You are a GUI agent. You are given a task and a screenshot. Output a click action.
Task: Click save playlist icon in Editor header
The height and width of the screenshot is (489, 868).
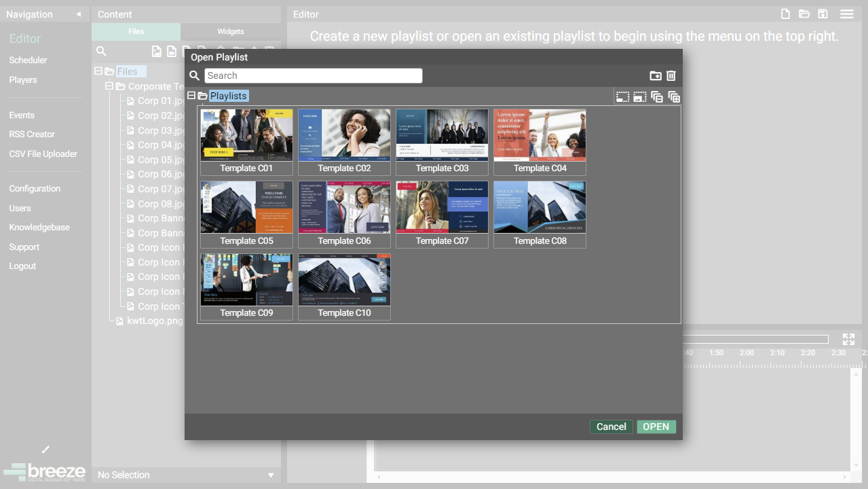(x=823, y=14)
